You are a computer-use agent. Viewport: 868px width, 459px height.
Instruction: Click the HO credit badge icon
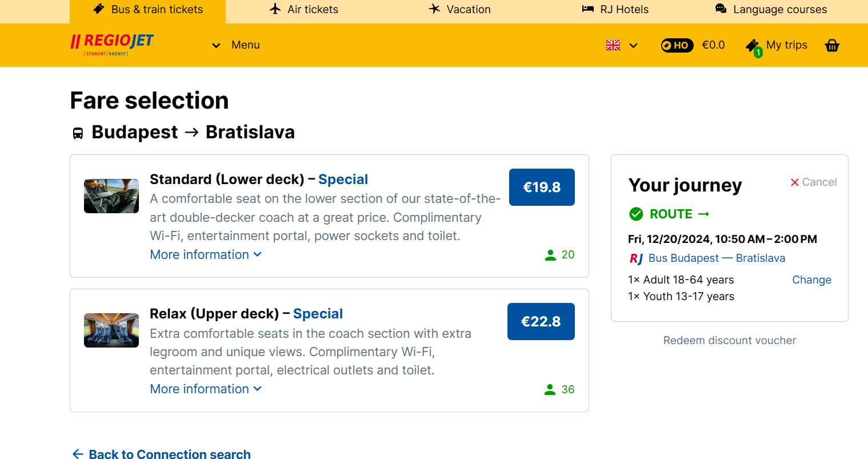pos(677,45)
